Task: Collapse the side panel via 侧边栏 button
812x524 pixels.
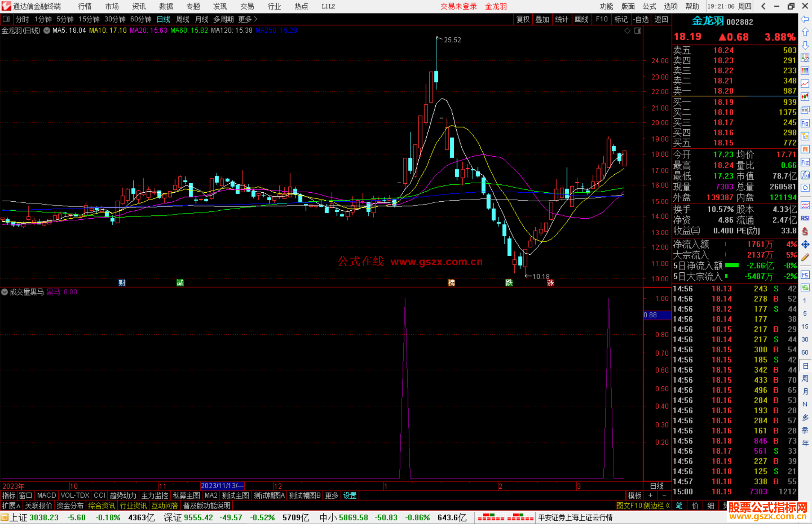Action: coord(657,506)
